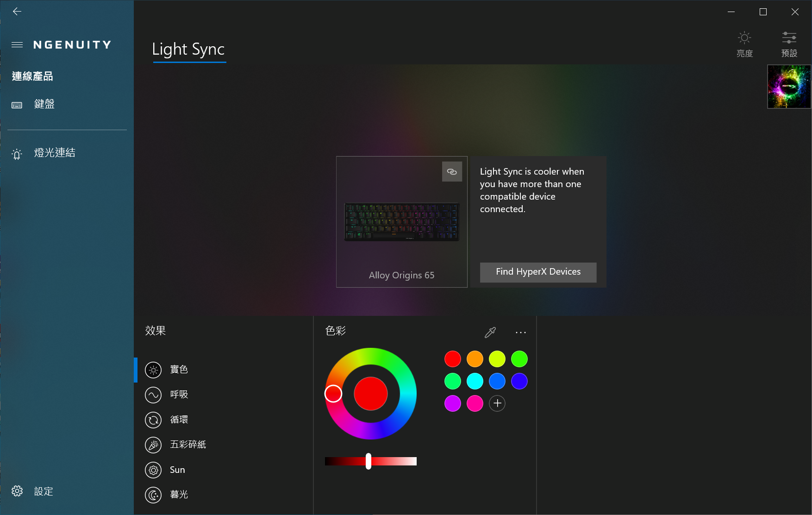Screen dimensions: 812x515
Task: Open the 亮度 brightness control
Action: 744,44
